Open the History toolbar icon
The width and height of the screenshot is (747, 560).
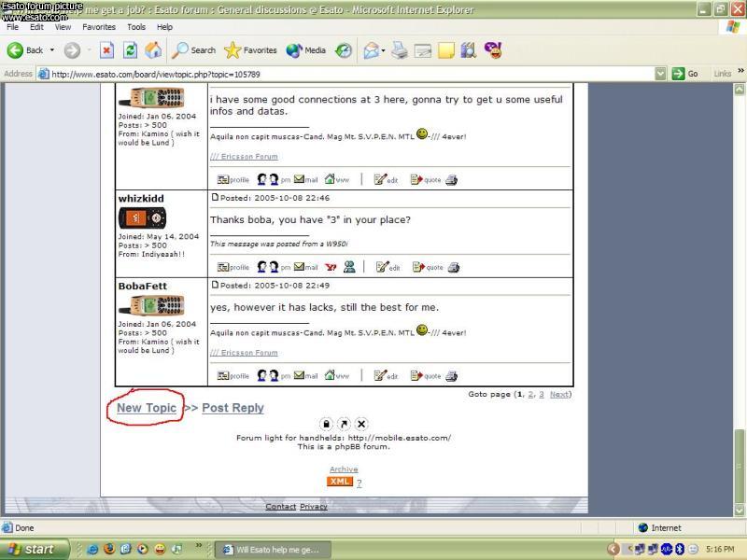click(x=343, y=50)
